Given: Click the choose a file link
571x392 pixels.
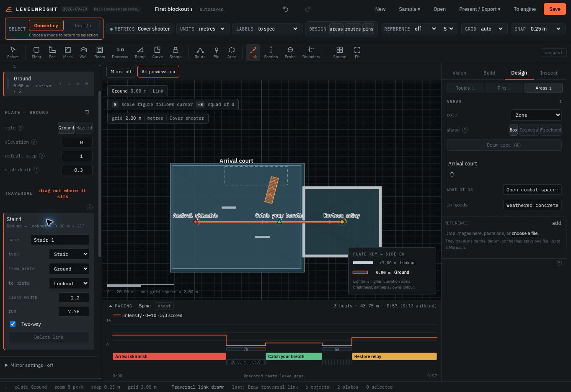Looking at the screenshot, I should (524, 233).
